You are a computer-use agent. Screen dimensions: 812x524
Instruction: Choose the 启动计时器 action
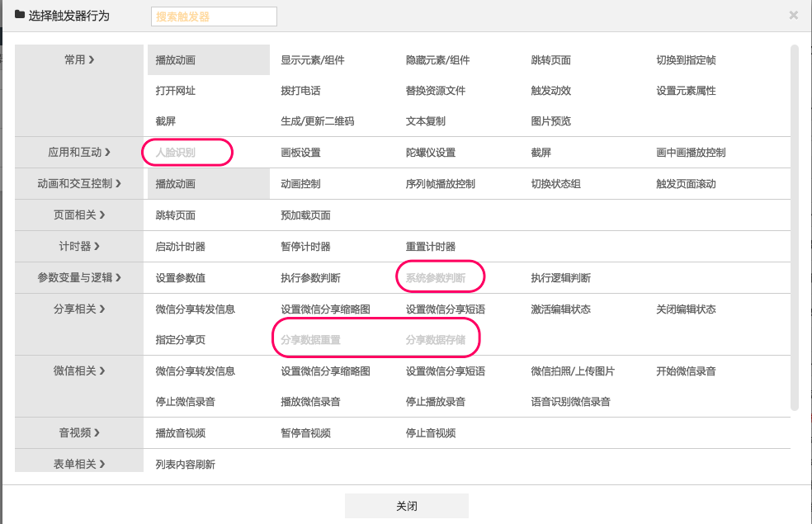tap(180, 247)
